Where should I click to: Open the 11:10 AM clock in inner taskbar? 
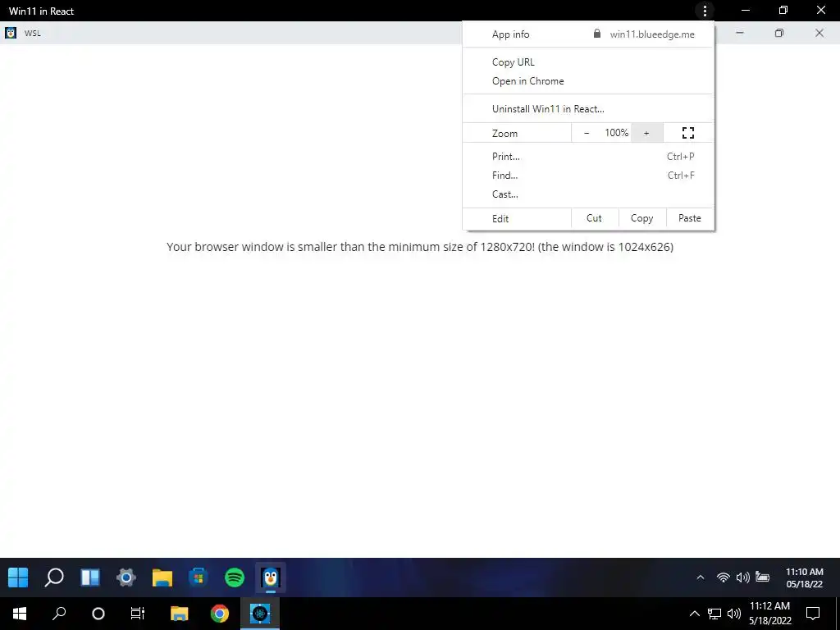804,578
